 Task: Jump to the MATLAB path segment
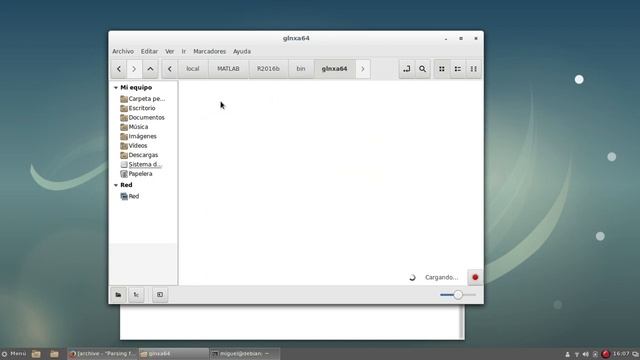(228, 69)
